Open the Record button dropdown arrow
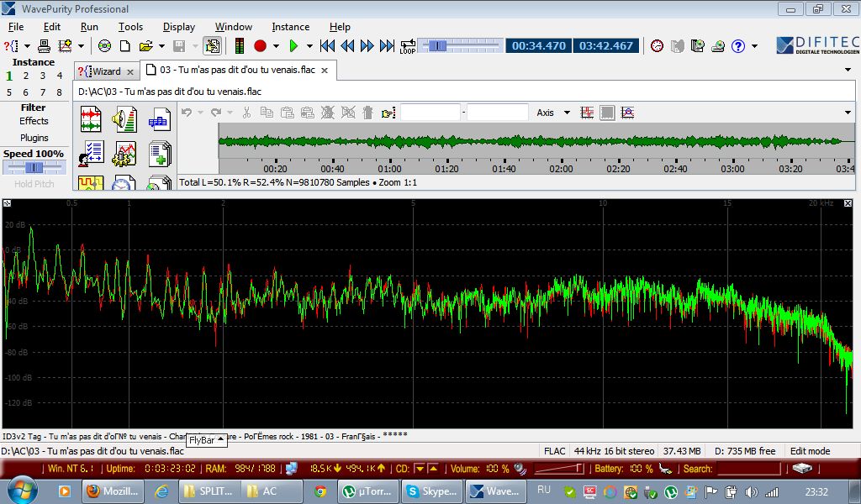The height and width of the screenshot is (504, 861). pos(276,46)
